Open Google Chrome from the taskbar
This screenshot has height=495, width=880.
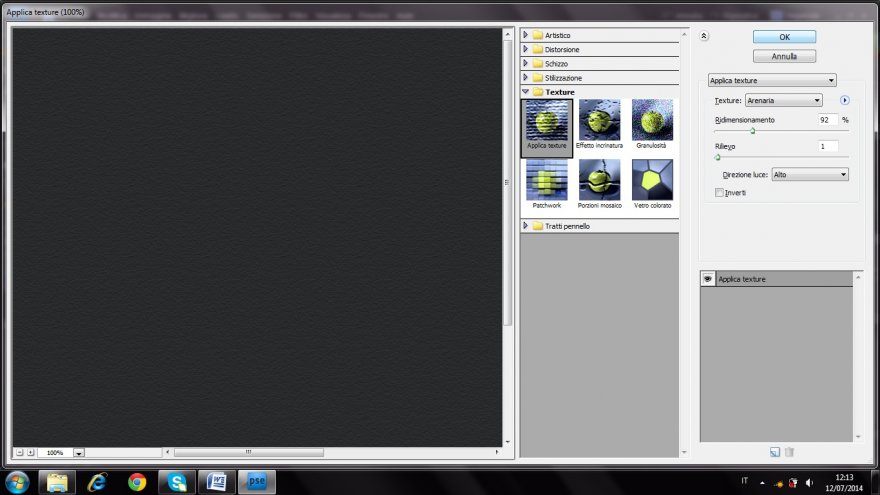tap(137, 482)
